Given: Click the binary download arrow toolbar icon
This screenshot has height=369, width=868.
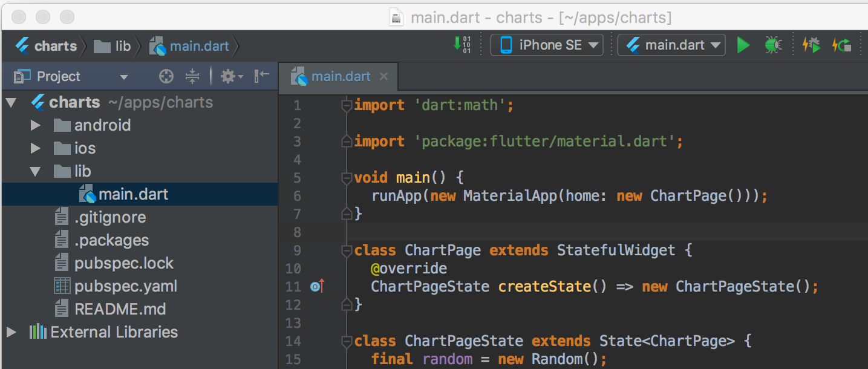Looking at the screenshot, I should coord(462,45).
